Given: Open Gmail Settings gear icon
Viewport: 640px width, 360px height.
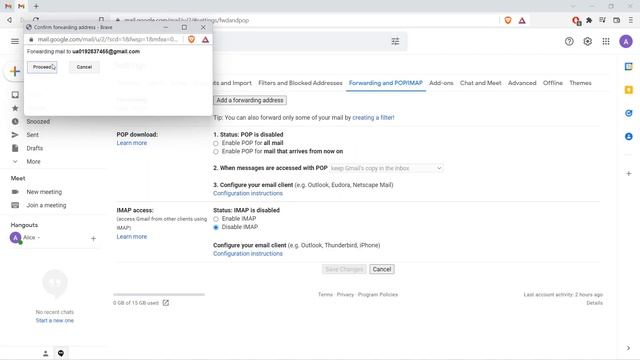Looking at the screenshot, I should coord(587,41).
